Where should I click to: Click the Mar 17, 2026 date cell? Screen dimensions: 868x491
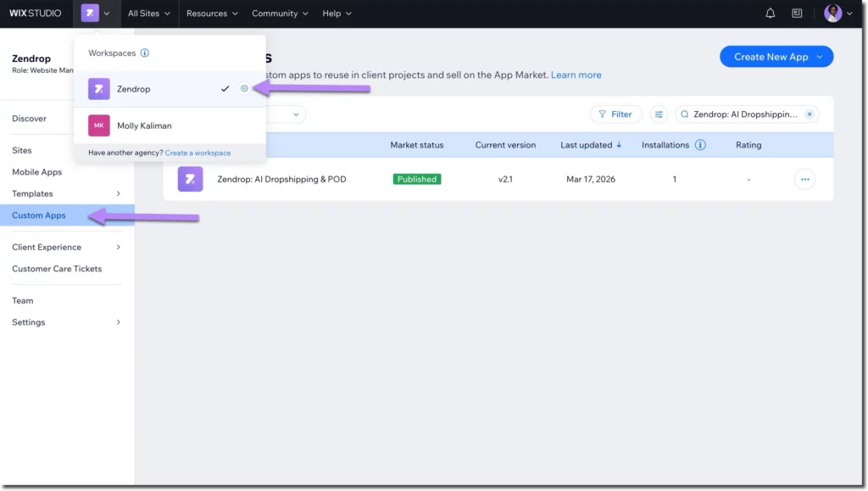click(591, 179)
